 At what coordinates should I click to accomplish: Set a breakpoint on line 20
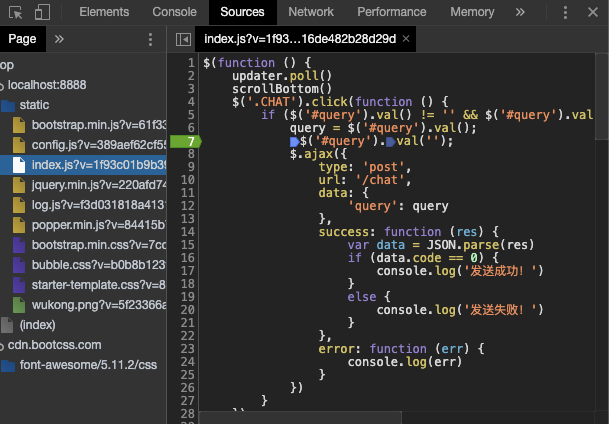[188, 310]
